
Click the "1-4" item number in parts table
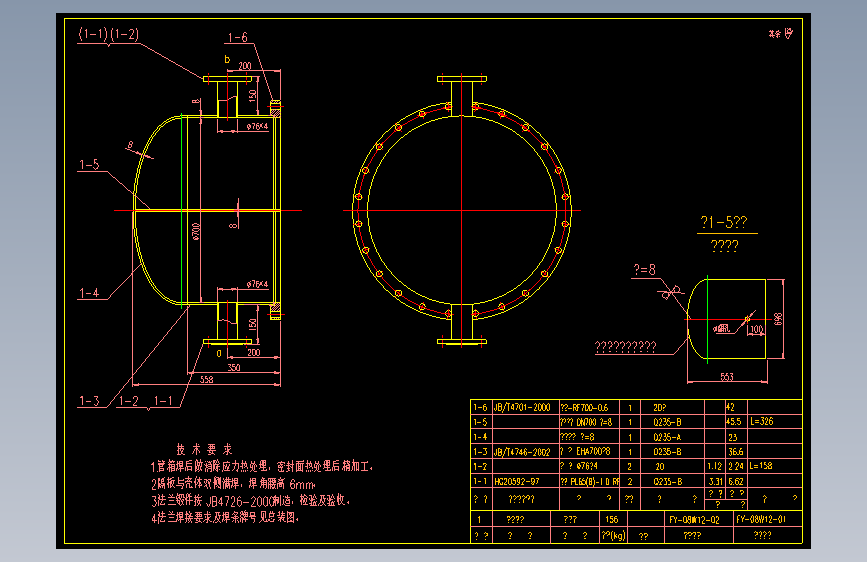pos(480,437)
